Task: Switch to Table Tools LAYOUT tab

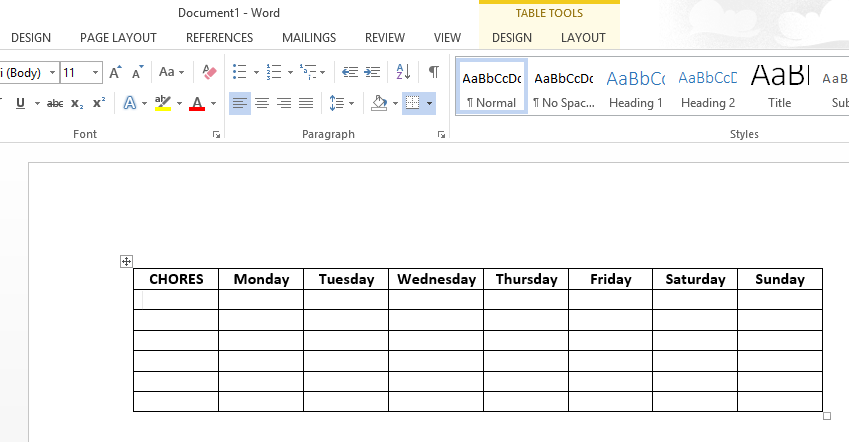Action: click(583, 38)
